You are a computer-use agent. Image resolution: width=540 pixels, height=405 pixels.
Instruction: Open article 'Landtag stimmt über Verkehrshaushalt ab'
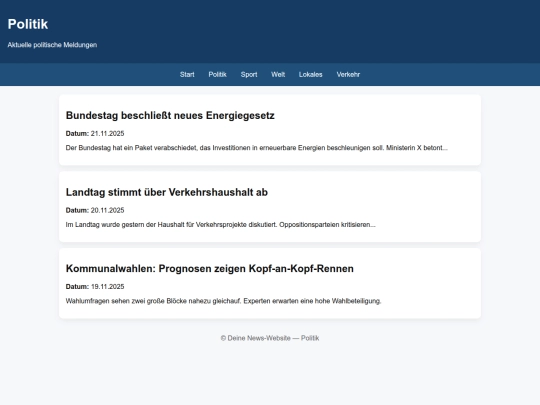[167, 192]
